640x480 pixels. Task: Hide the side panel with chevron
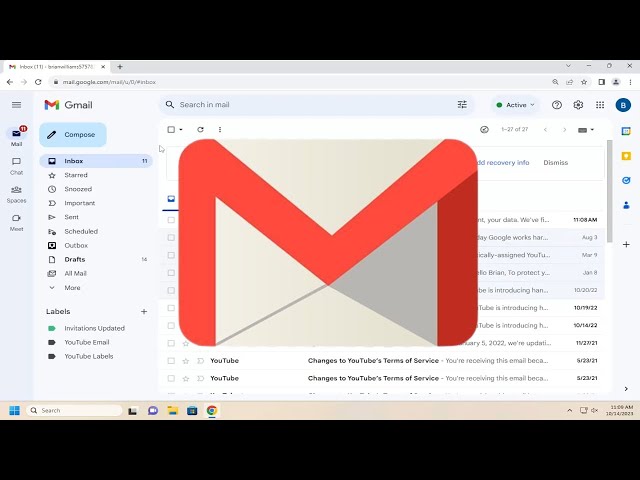click(x=626, y=389)
